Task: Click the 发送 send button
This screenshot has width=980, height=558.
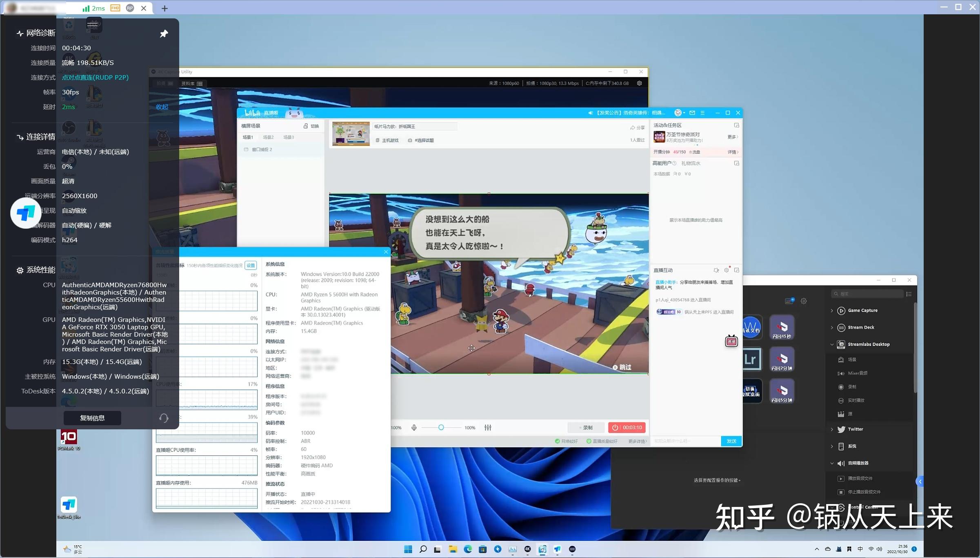Action: (731, 441)
